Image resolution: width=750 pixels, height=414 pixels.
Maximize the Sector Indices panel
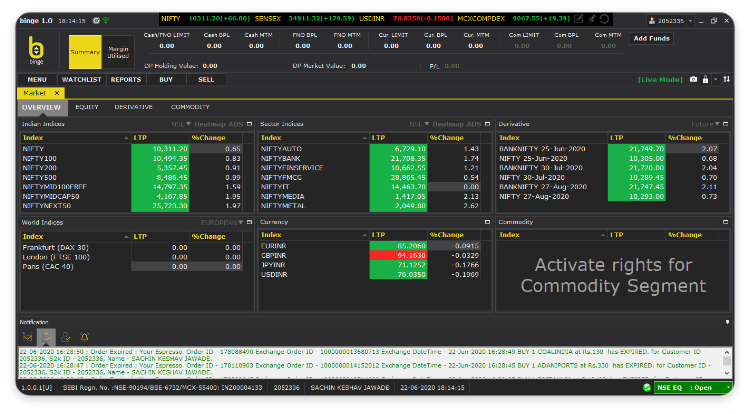[487, 124]
